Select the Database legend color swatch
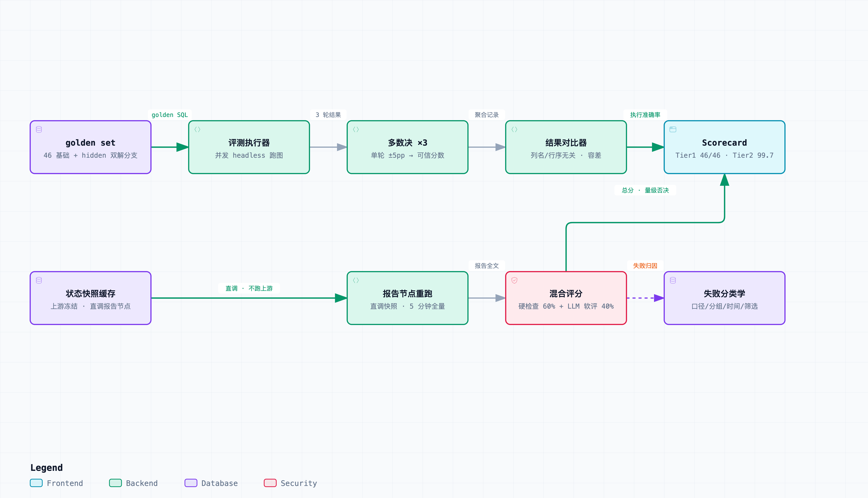868x498 pixels. [x=191, y=483]
